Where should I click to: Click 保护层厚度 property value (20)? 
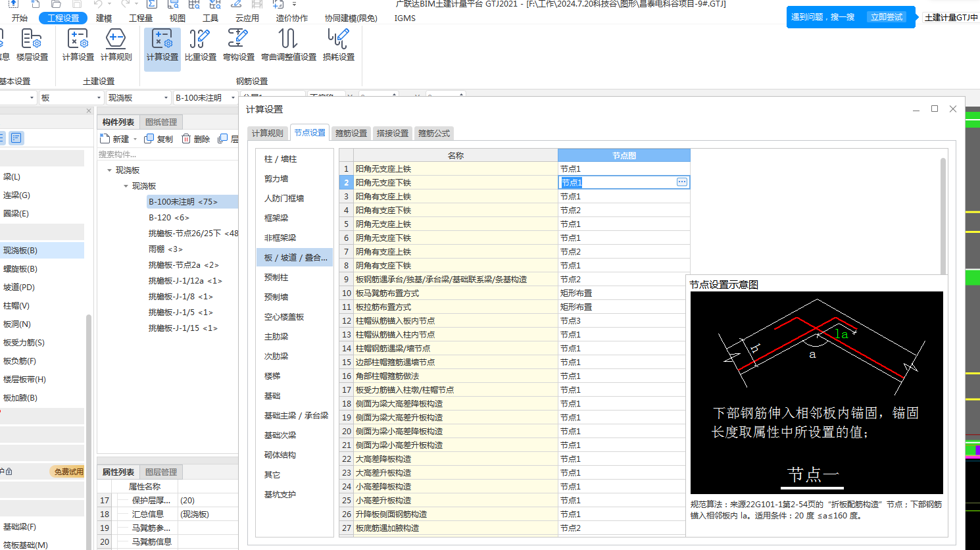coord(208,500)
